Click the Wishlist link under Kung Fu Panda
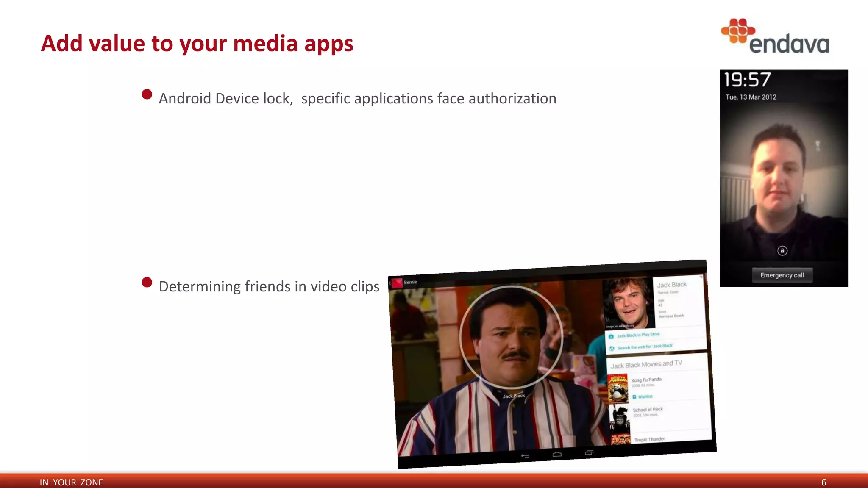This screenshot has height=488, width=868. (645, 396)
